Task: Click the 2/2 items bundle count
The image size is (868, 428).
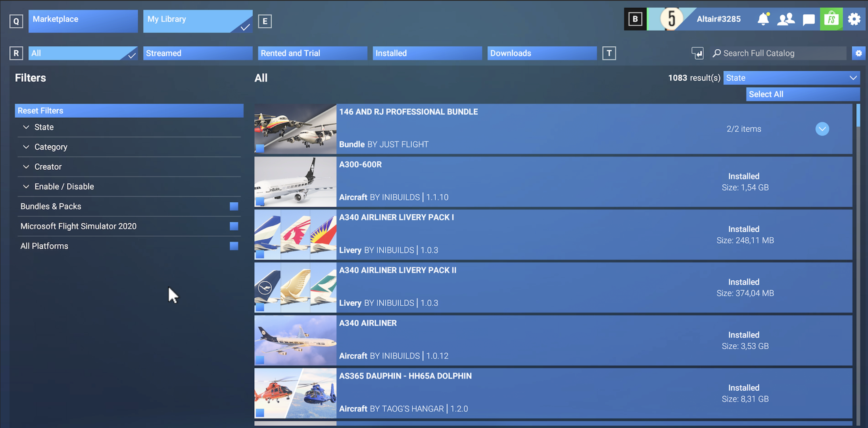Action: [x=744, y=129]
